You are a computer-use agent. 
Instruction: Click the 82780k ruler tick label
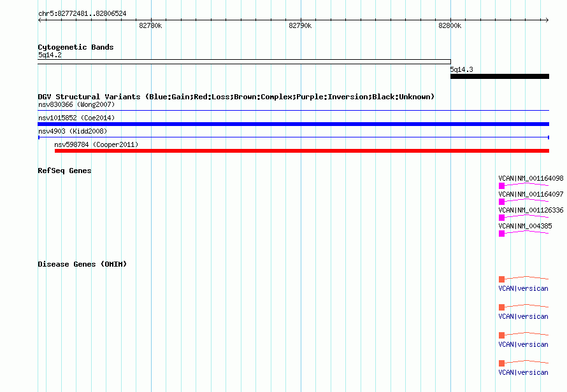point(150,25)
